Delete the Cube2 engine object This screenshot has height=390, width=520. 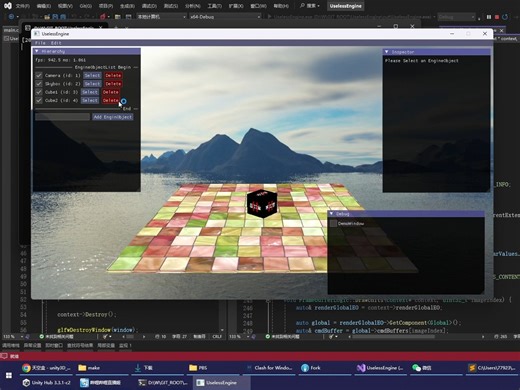(x=111, y=100)
